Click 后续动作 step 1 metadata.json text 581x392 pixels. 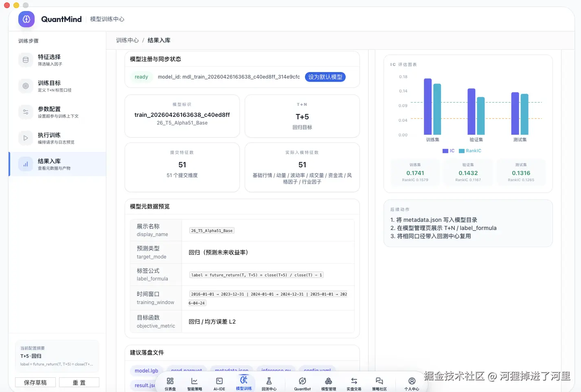coord(434,220)
